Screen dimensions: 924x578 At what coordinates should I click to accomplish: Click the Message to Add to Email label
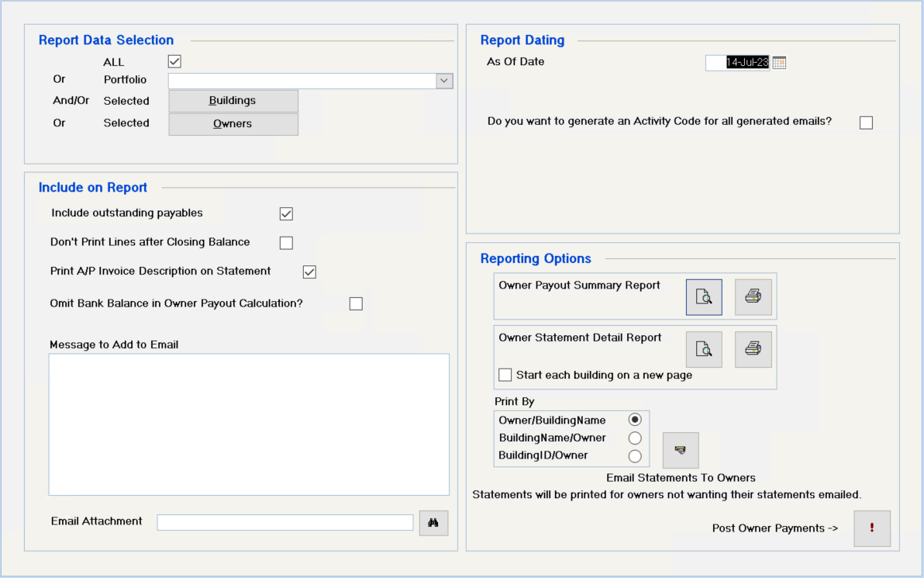click(x=114, y=344)
